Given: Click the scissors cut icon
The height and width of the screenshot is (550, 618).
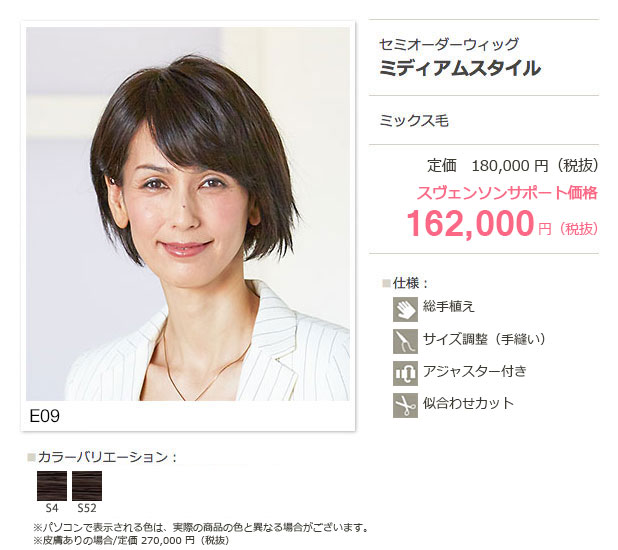Looking at the screenshot, I should (405, 405).
